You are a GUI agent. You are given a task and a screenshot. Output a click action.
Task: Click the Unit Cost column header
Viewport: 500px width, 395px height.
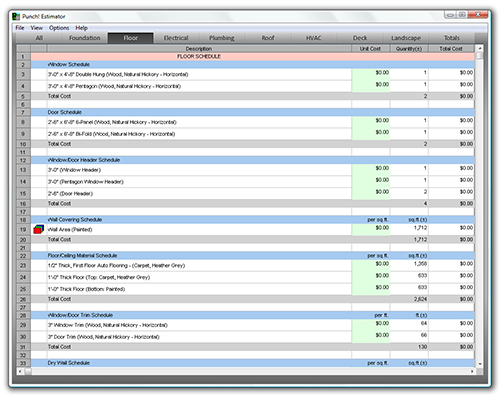[370, 49]
